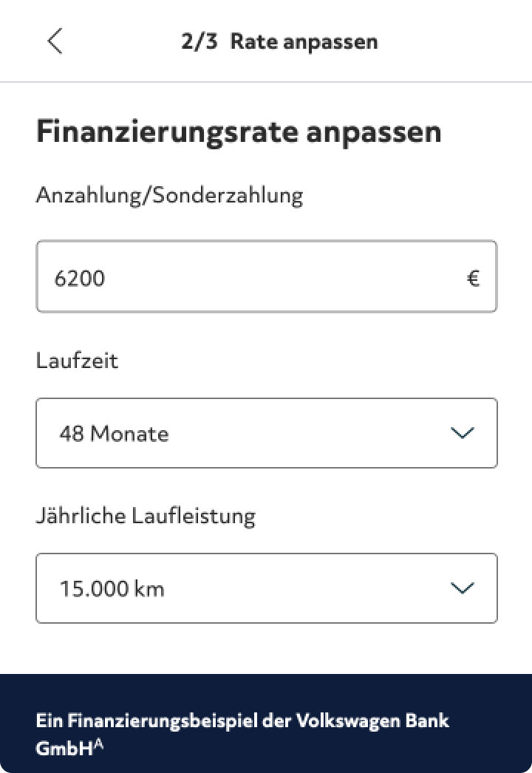Tap the Volkswagen Bank Finanzierungsbeispiel text
The height and width of the screenshot is (773, 532).
(242, 721)
